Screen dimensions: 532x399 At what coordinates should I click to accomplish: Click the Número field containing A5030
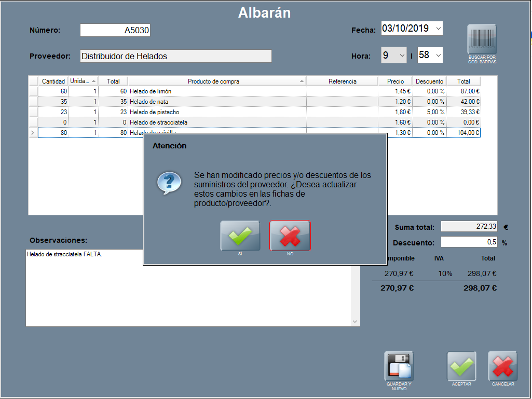(x=115, y=30)
